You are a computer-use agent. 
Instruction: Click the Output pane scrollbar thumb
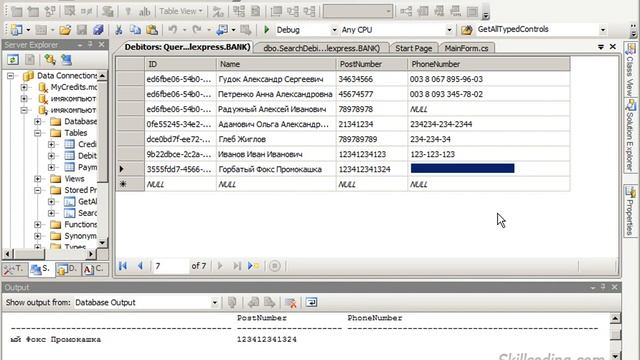(615, 335)
